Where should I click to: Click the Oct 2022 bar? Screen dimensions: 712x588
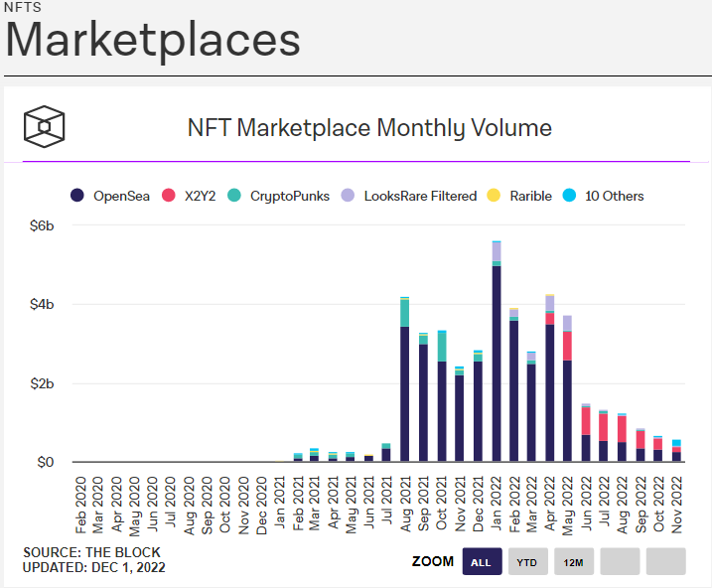pos(657,449)
